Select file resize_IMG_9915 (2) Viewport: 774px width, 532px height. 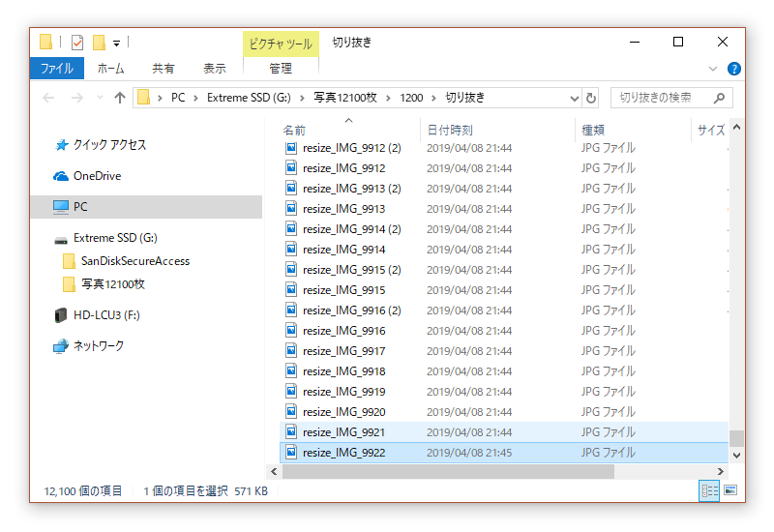(351, 270)
